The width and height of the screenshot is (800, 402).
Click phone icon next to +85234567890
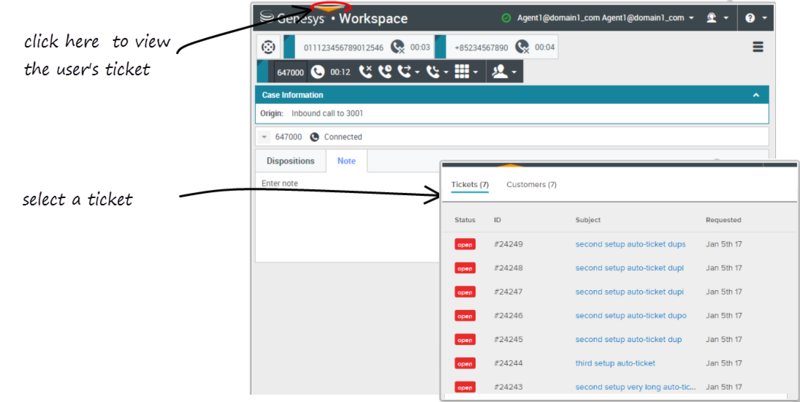pyautogui.click(x=523, y=47)
